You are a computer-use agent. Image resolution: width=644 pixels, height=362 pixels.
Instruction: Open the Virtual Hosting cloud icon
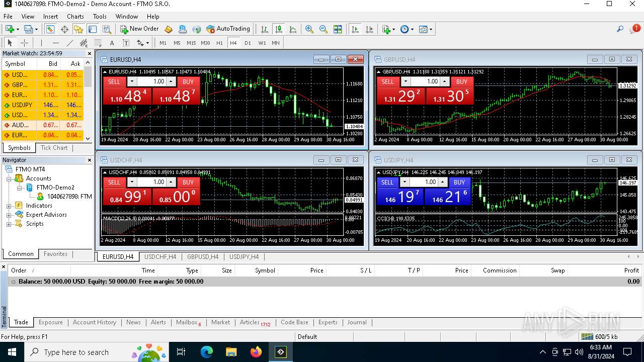coord(183,29)
